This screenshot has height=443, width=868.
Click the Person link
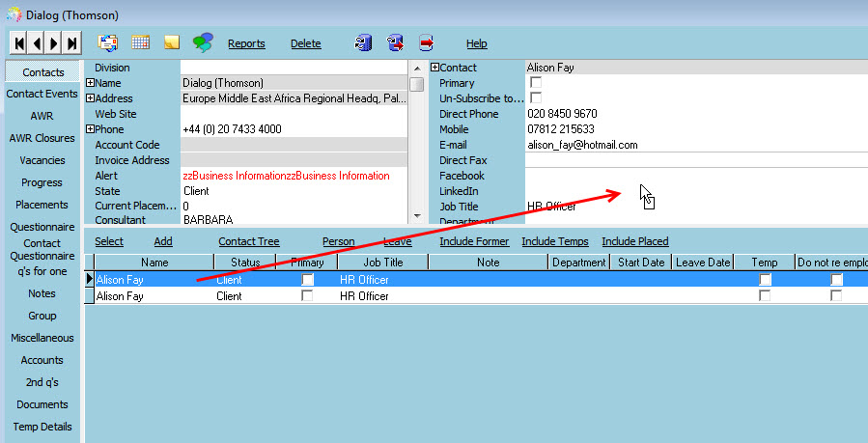(339, 241)
